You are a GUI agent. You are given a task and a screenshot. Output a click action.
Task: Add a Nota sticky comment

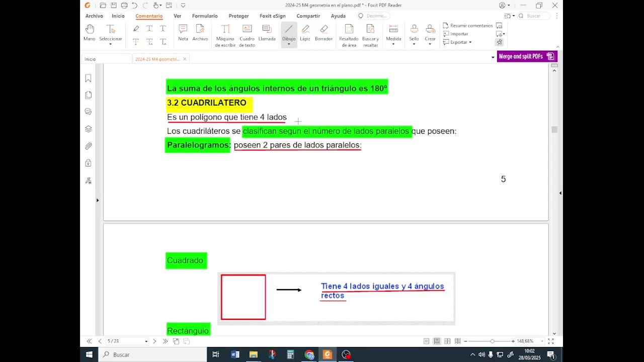[x=183, y=32]
